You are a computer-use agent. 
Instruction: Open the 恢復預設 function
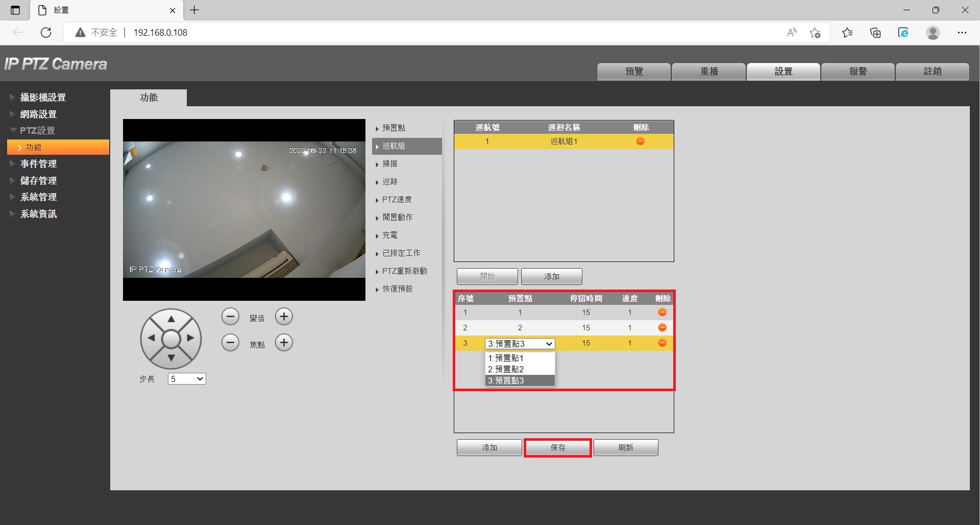click(407, 289)
